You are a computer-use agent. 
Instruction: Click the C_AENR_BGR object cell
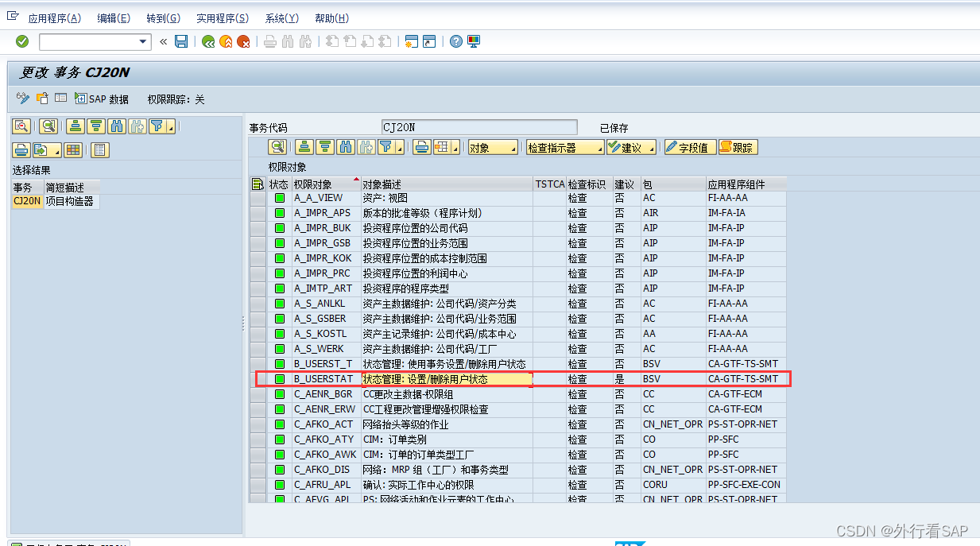[326, 394]
